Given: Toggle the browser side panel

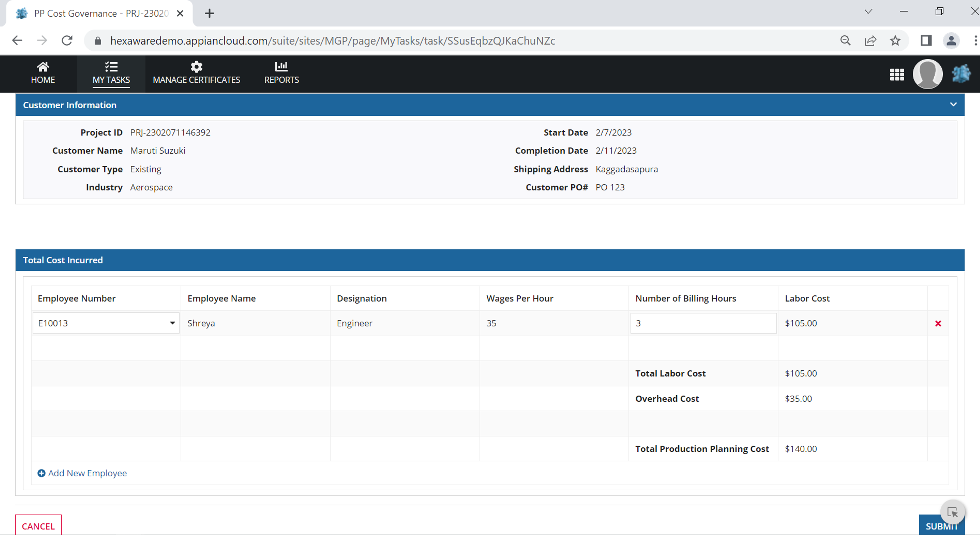Looking at the screenshot, I should point(926,41).
